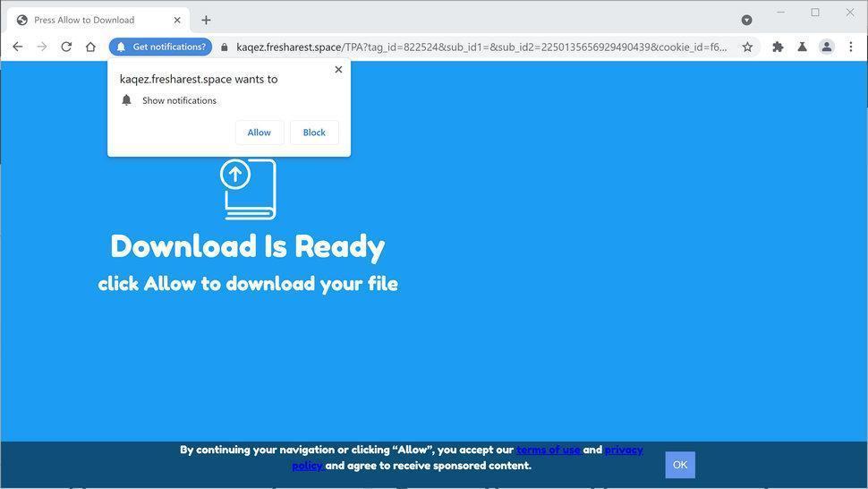Image resolution: width=868 pixels, height=489 pixels.
Task: Click Allow in the notification prompt
Action: 260,133
